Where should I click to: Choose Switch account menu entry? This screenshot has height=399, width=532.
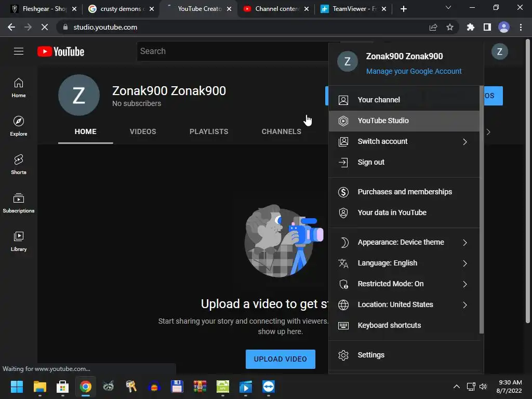404,141
